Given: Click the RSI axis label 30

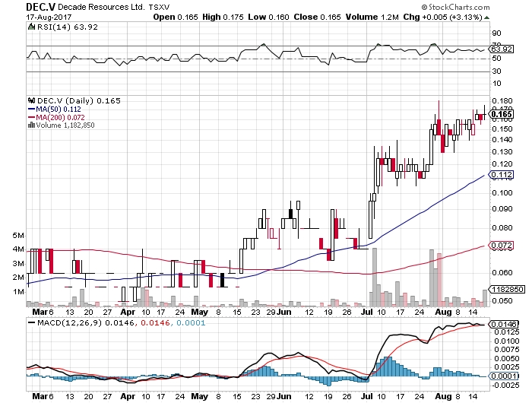Looking at the screenshot, I should click(x=496, y=71).
